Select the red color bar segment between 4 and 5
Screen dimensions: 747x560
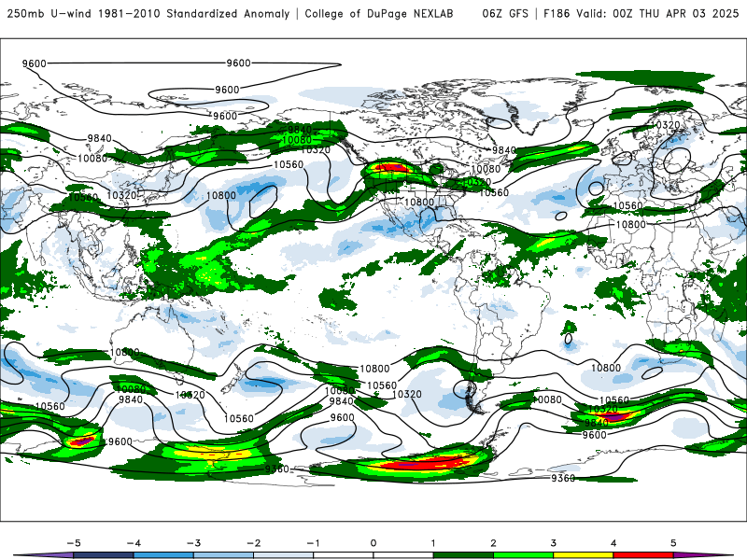pyautogui.click(x=643, y=555)
